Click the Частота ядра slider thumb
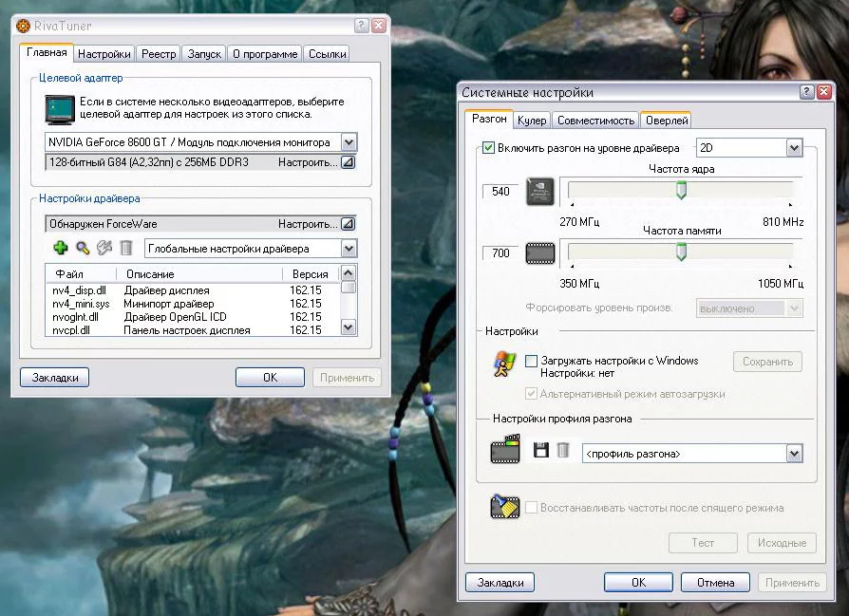 [682, 191]
